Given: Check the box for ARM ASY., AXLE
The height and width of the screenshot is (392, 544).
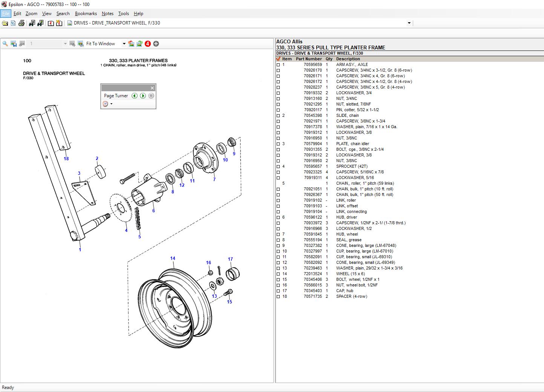Looking at the screenshot, I should (x=278, y=65).
